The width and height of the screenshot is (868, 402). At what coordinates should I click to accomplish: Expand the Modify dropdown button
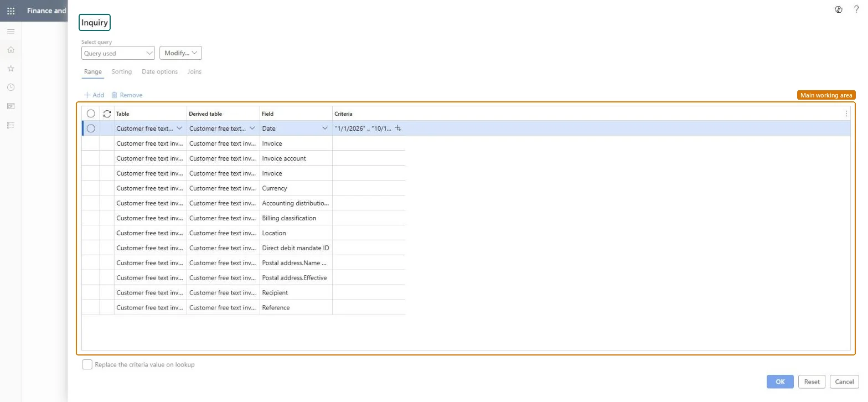coord(180,53)
